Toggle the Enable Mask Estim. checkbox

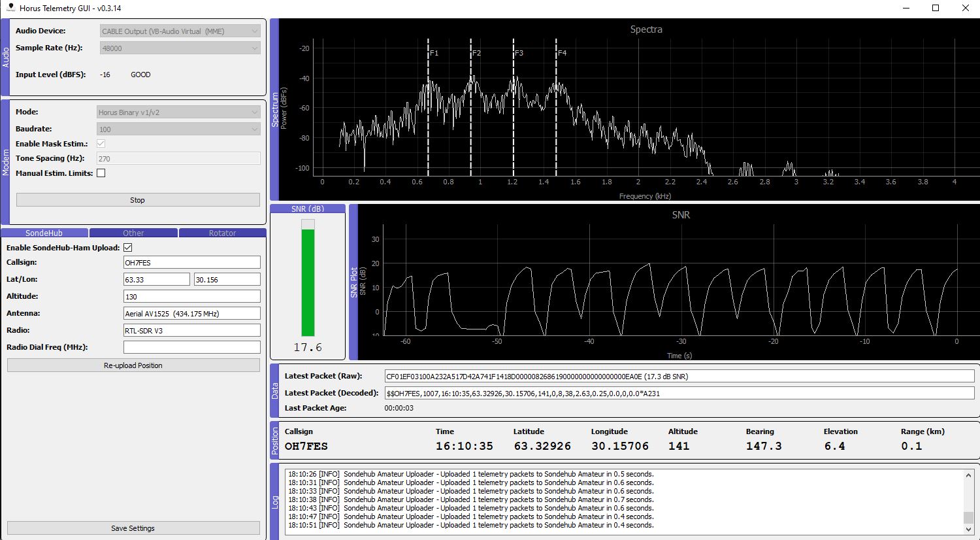[x=101, y=144]
